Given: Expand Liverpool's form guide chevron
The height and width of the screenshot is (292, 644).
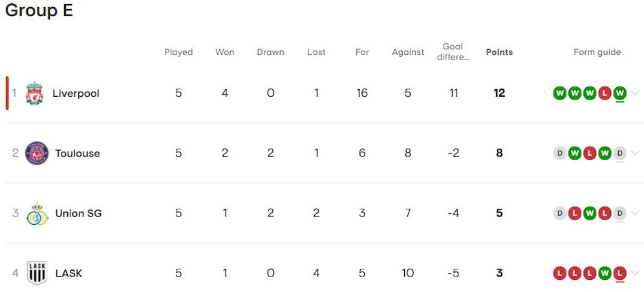Looking at the screenshot, I should point(635,93).
